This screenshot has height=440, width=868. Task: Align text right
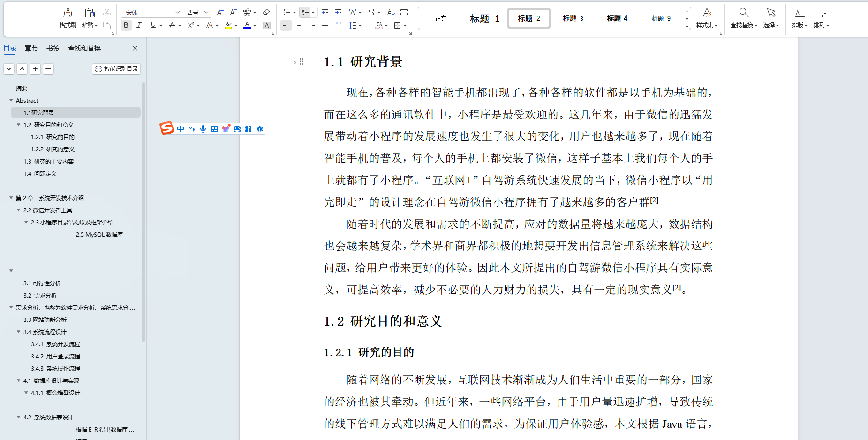pyautogui.click(x=312, y=25)
